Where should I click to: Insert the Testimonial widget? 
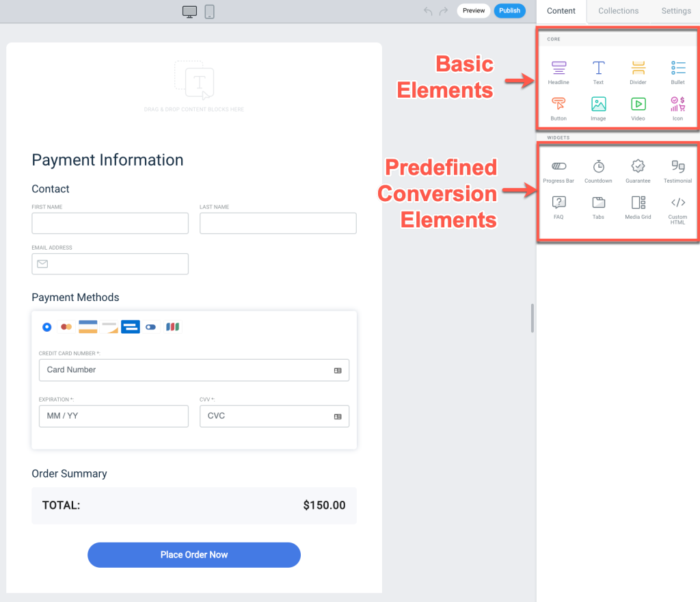coord(677,167)
